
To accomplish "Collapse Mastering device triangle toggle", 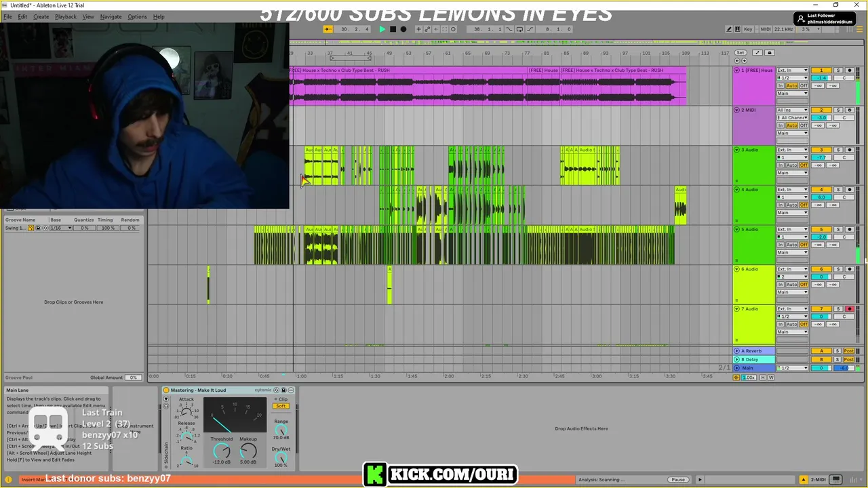I will (x=166, y=399).
